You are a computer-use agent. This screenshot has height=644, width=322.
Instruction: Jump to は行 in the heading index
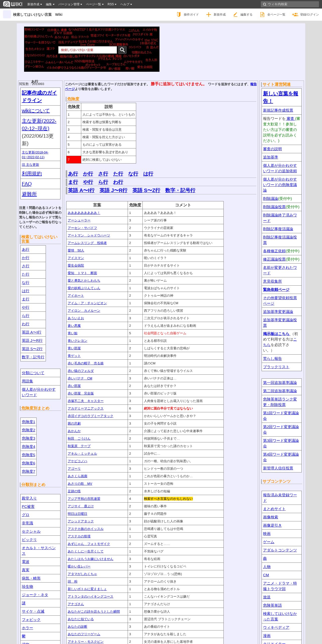pos(148,174)
